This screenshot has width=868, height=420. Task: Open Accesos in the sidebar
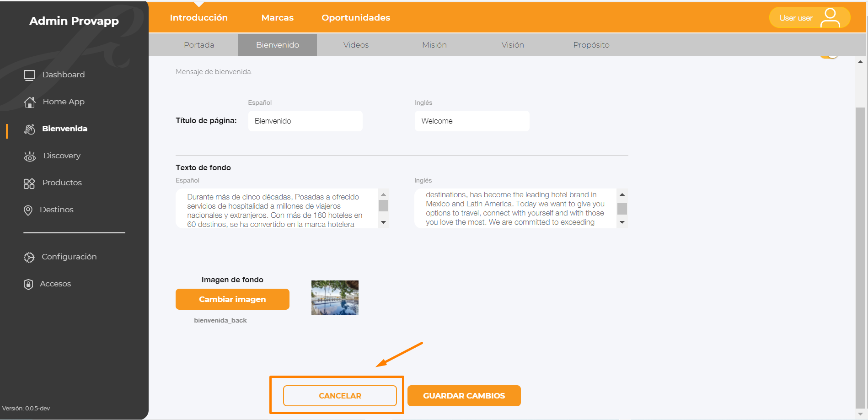(x=55, y=284)
